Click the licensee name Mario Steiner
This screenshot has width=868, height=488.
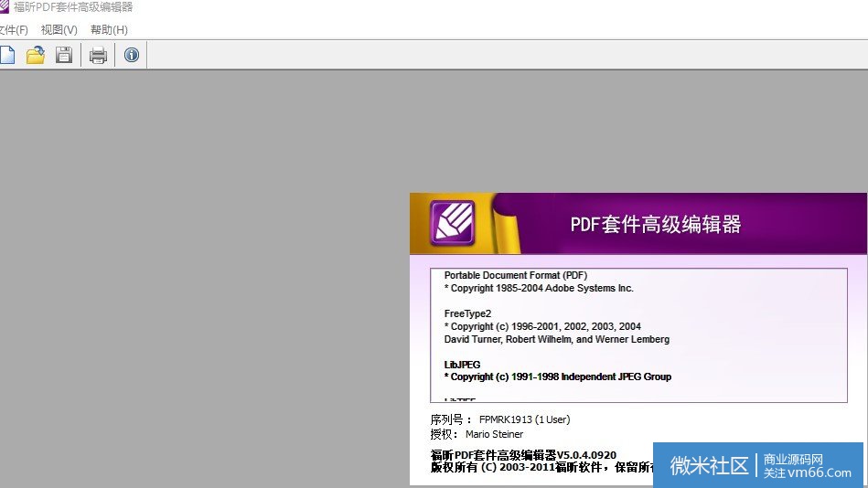tap(494, 434)
